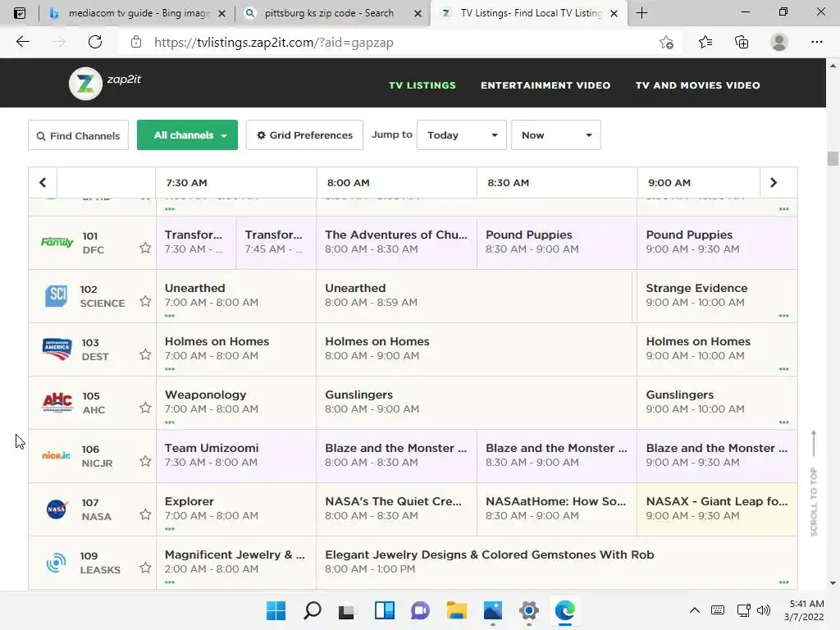This screenshot has height=630, width=840.
Task: Open AHC channel logo
Action: [57, 402]
